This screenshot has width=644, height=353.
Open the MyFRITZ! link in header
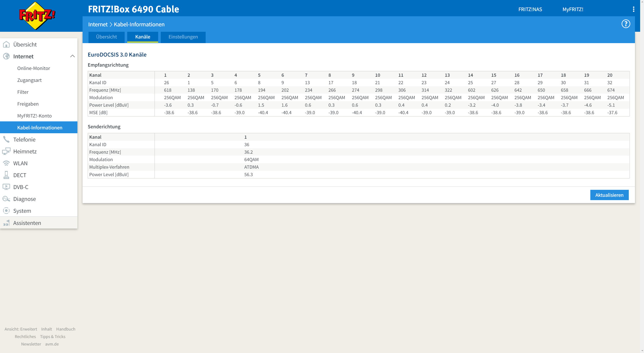[573, 9]
